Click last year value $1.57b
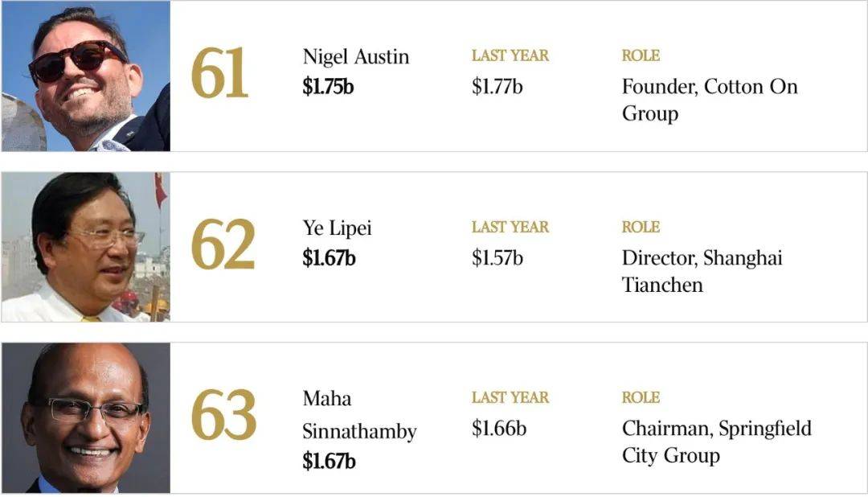The image size is (868, 497). tap(497, 258)
